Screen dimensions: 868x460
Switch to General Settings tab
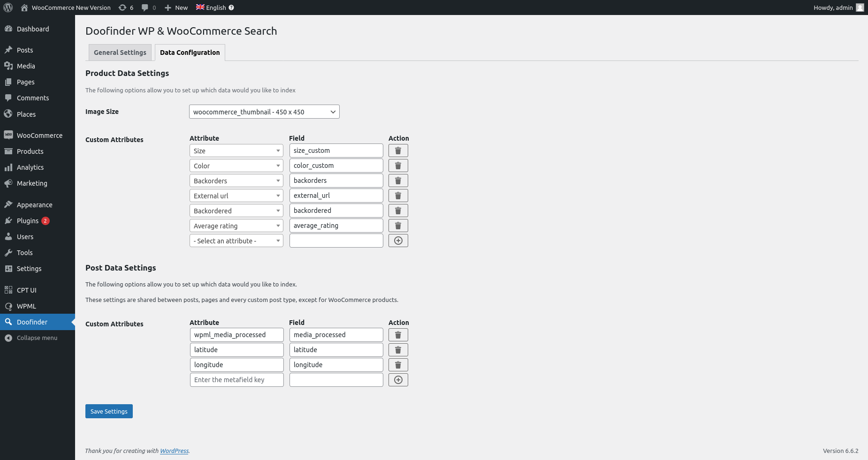(120, 53)
